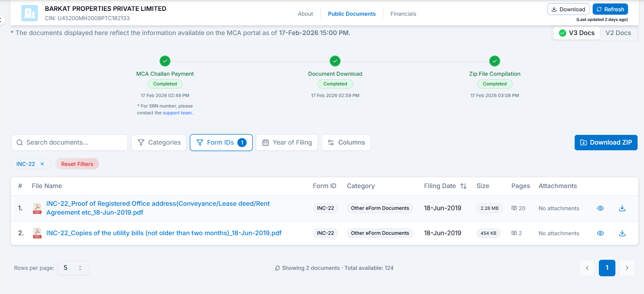Change the rows per page selector
The width and height of the screenshot is (644, 294).
73,268
